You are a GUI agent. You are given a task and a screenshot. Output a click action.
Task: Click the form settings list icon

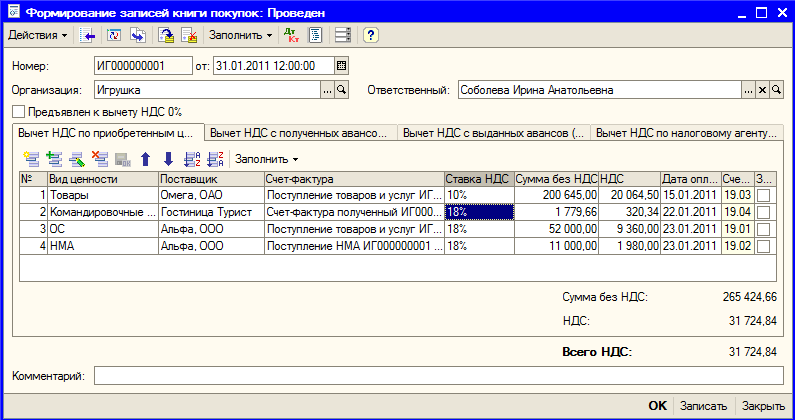coord(343,36)
